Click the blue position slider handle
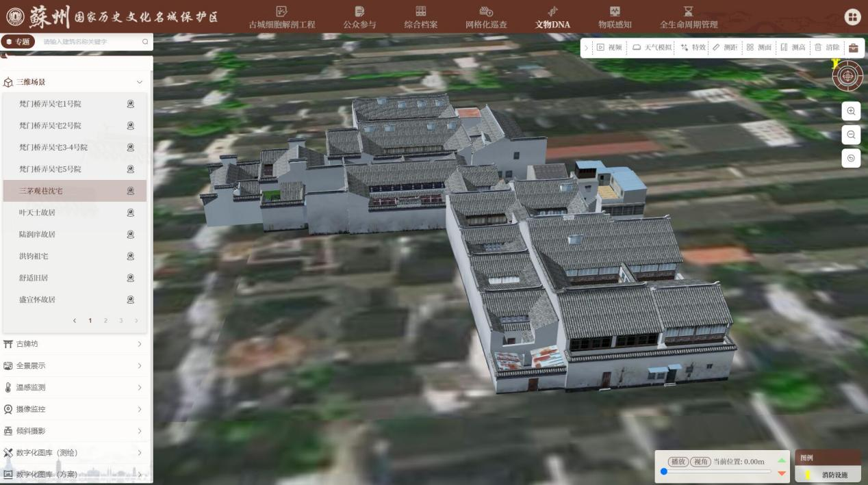The image size is (868, 485). pos(664,472)
